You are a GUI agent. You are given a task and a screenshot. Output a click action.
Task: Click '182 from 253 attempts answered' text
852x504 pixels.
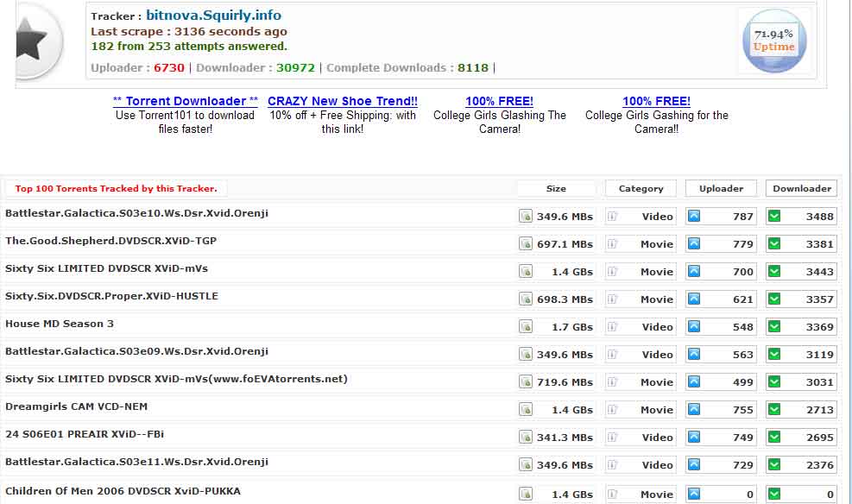pos(188,46)
